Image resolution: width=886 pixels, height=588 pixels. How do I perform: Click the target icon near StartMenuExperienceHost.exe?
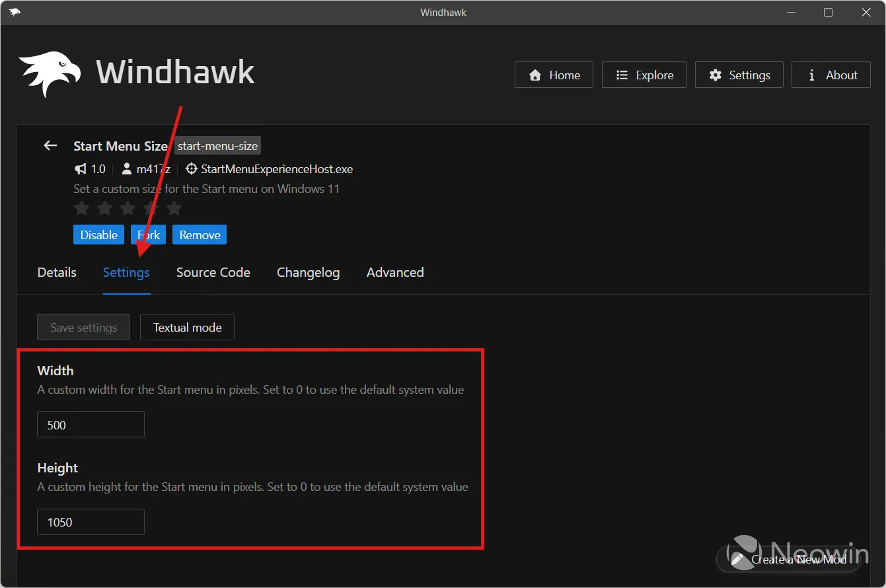pyautogui.click(x=191, y=168)
